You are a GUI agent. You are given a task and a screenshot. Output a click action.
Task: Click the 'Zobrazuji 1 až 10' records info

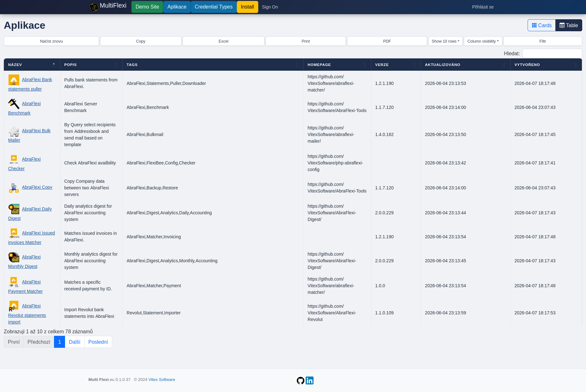click(x=48, y=331)
